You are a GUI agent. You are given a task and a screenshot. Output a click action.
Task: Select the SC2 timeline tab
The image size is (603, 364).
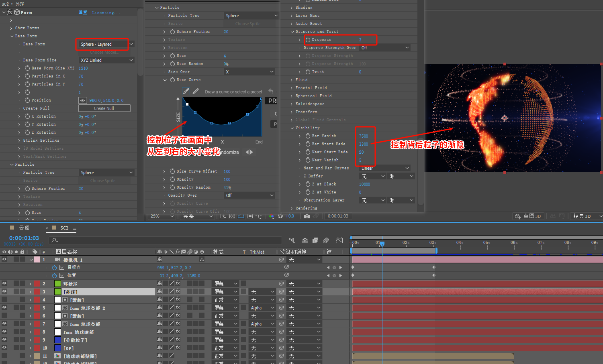coord(64,228)
